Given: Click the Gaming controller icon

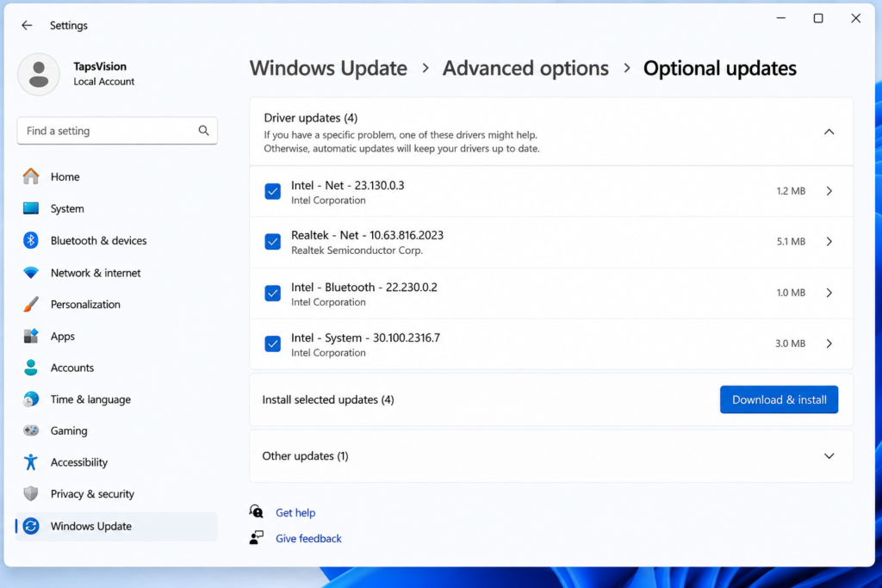Looking at the screenshot, I should pos(31,430).
